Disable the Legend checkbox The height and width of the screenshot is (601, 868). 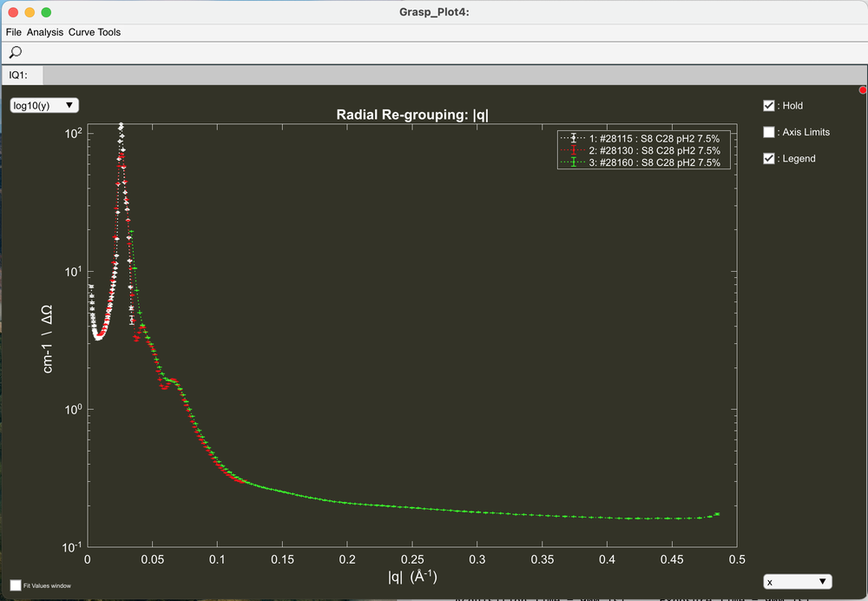pos(768,158)
